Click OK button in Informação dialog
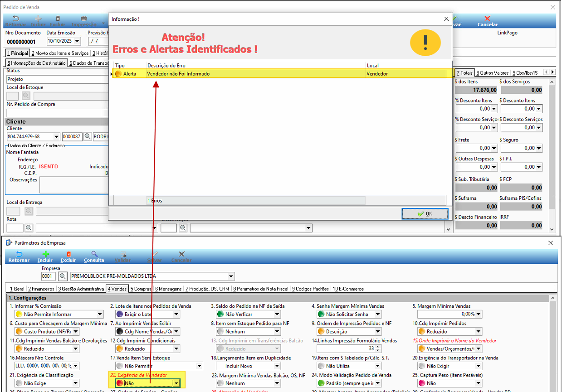Viewport: 562px width, 392px height. pos(425,214)
